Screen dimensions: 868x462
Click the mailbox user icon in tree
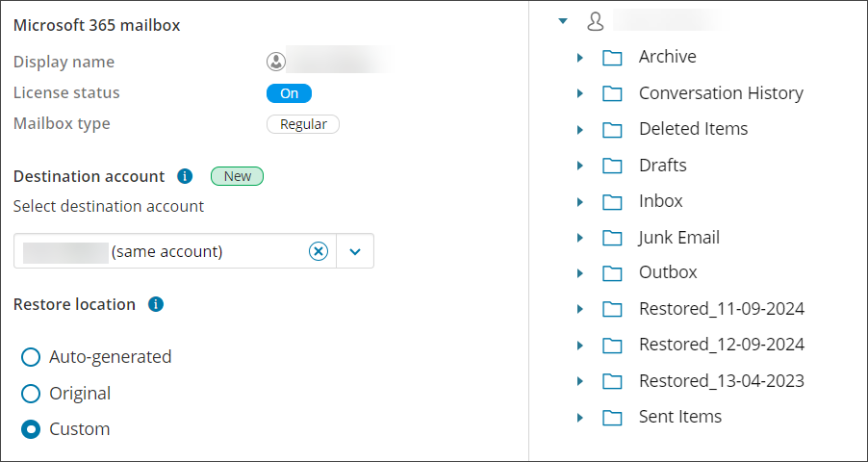click(x=596, y=20)
